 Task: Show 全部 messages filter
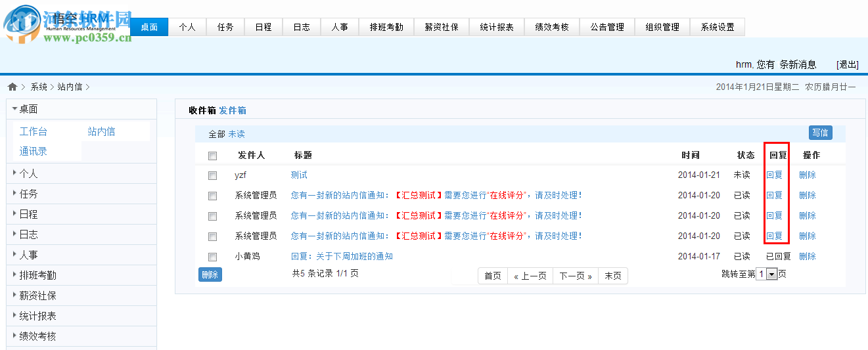click(217, 134)
